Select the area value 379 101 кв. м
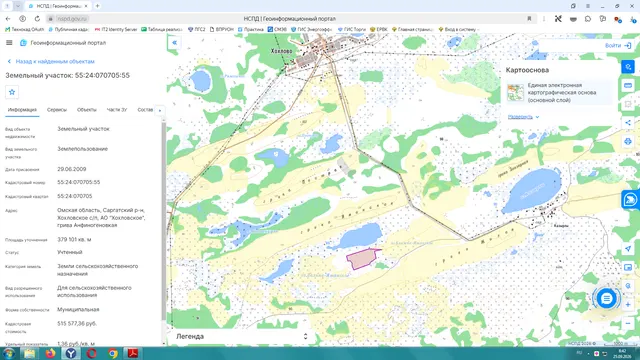 coord(74,240)
